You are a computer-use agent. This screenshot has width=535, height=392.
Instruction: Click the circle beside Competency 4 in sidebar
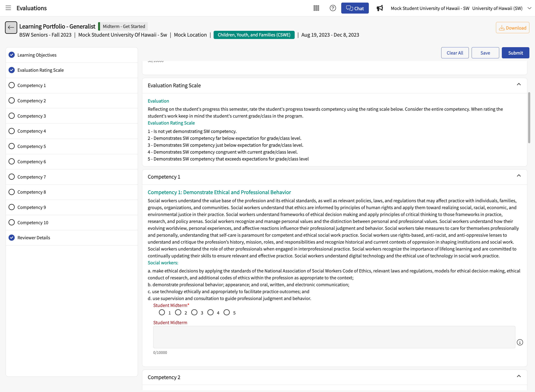coord(12,131)
